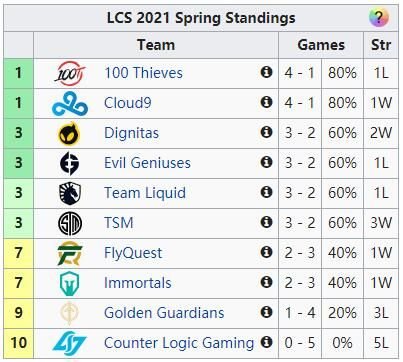Click the 100 Thieves team logo
The image size is (403, 362).
70,74
